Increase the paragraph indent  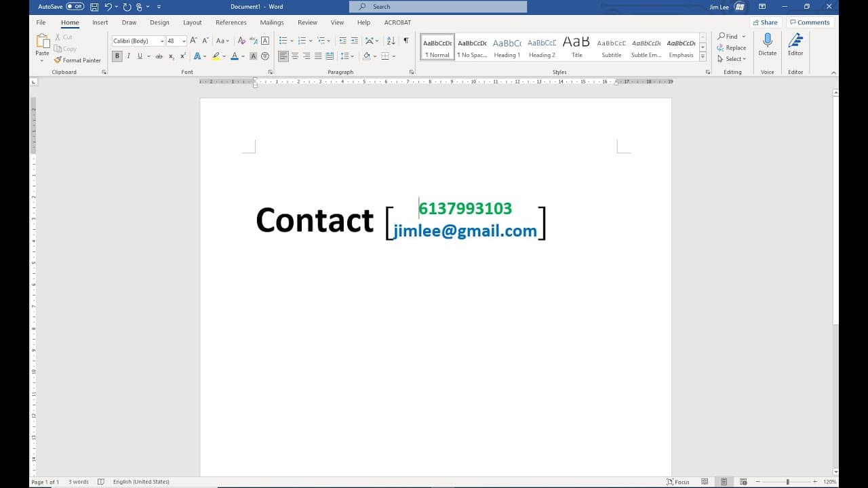354,41
